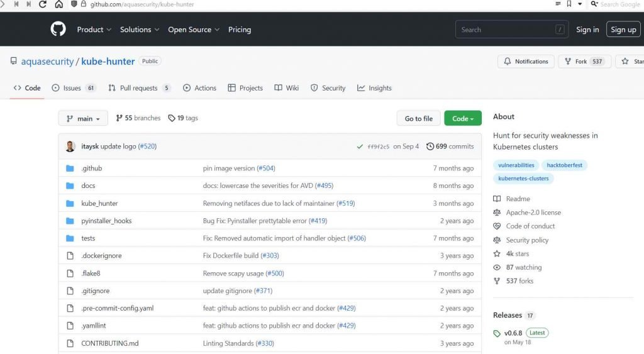
Task: Open the Security tab
Action: [328, 88]
